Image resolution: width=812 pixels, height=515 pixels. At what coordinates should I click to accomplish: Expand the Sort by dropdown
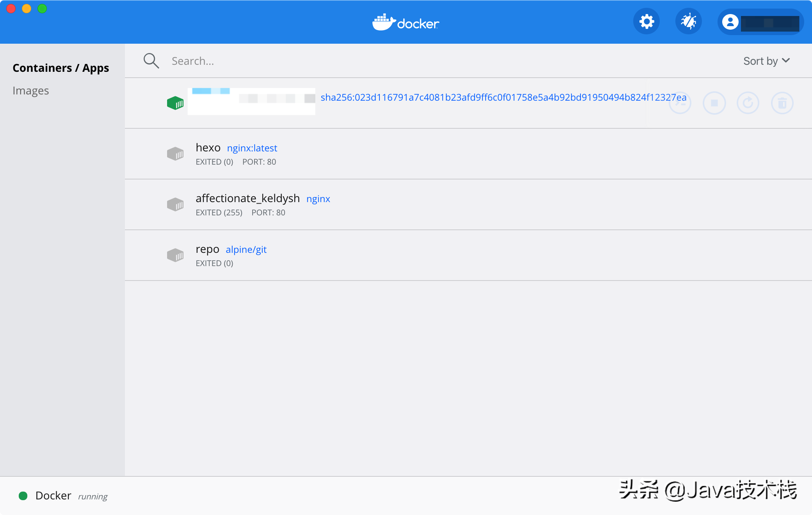coord(767,61)
